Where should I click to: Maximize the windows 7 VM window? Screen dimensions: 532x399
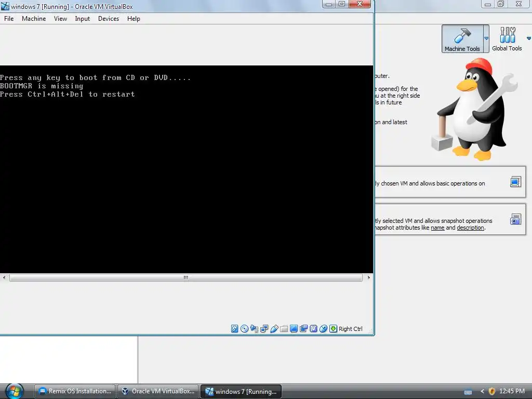click(x=342, y=4)
